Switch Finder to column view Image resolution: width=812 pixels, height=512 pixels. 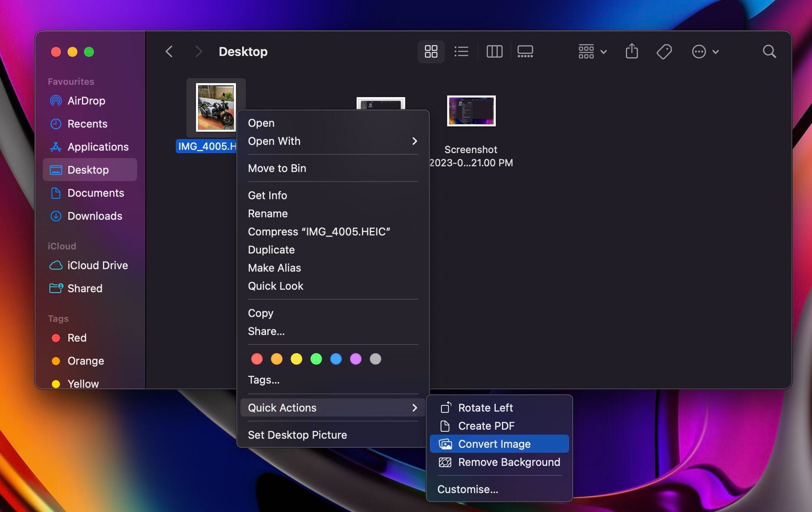click(494, 51)
